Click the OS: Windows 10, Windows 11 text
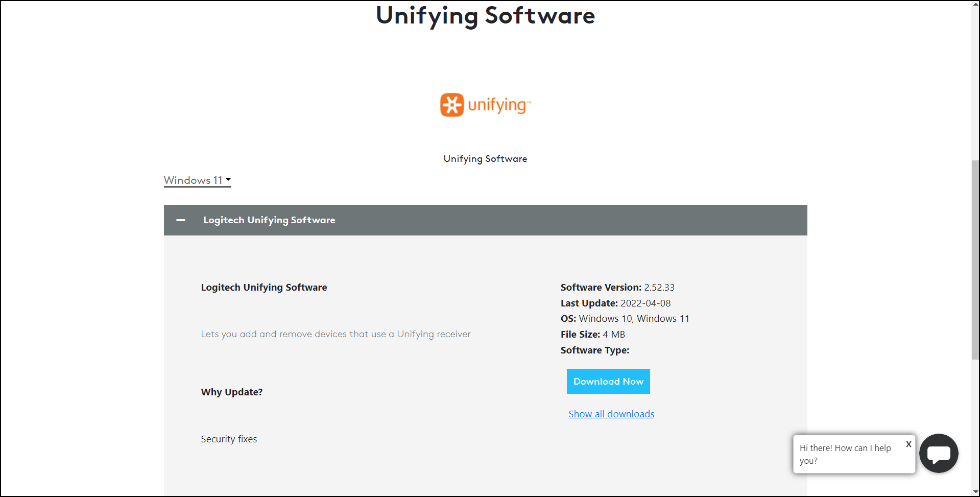Screen dimensions: 980x497 click(x=625, y=319)
